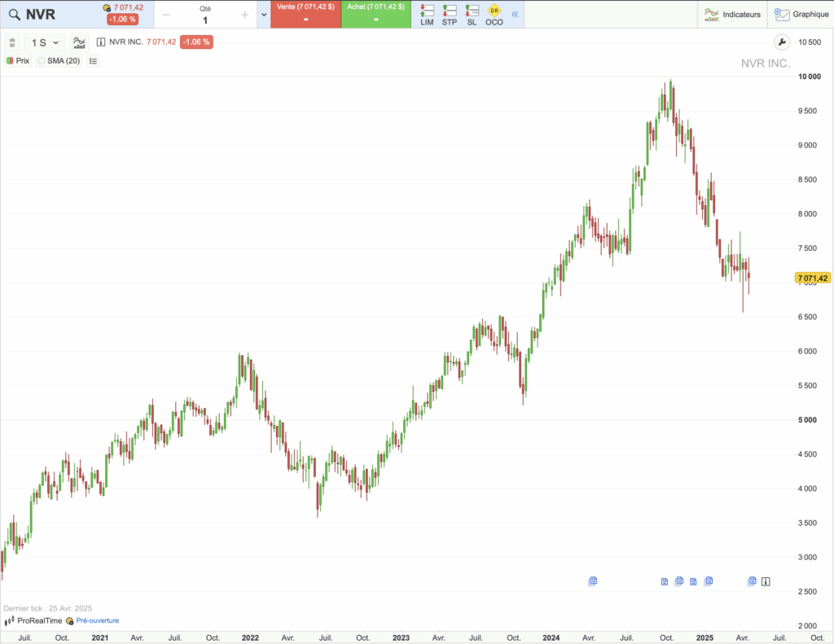The width and height of the screenshot is (834, 644).
Task: Click the 2022 label on time axis
Action: 250,637
